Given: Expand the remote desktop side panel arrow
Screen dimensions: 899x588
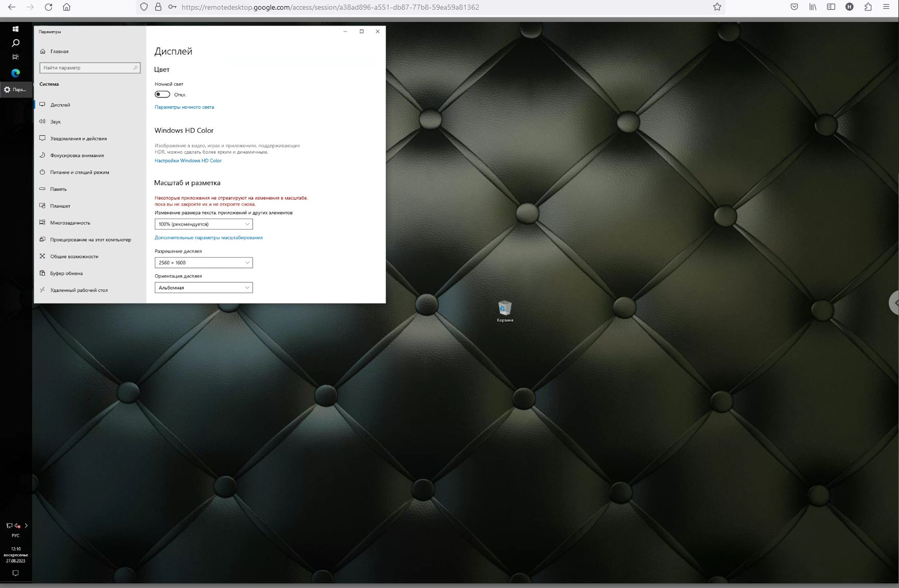Looking at the screenshot, I should click(894, 303).
